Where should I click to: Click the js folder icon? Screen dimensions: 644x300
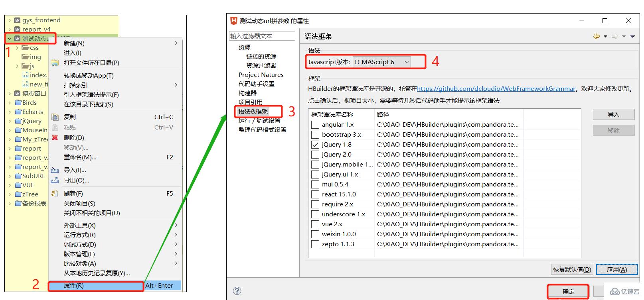(26, 66)
